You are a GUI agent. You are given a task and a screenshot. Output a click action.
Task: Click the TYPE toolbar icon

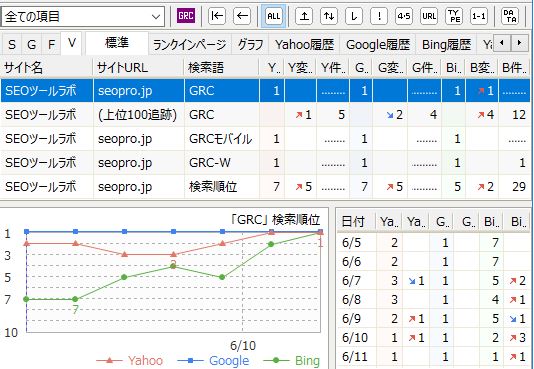coord(454,16)
